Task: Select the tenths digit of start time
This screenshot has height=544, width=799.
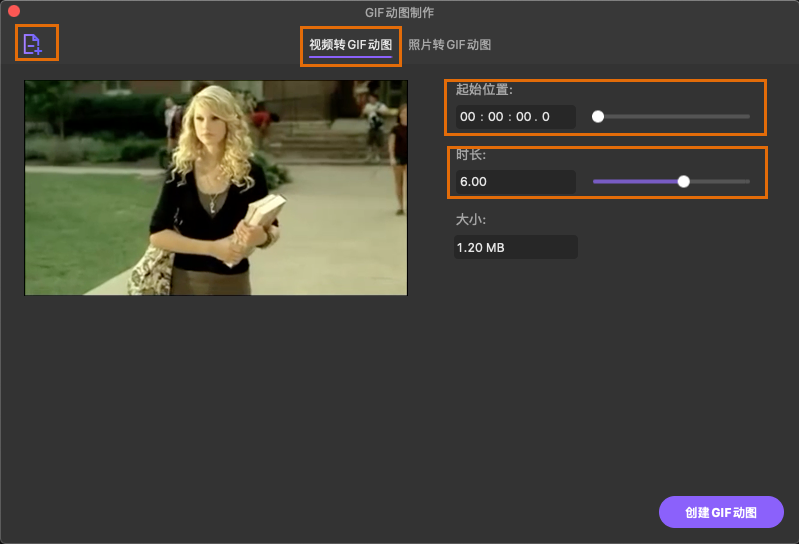Action: 545,117
